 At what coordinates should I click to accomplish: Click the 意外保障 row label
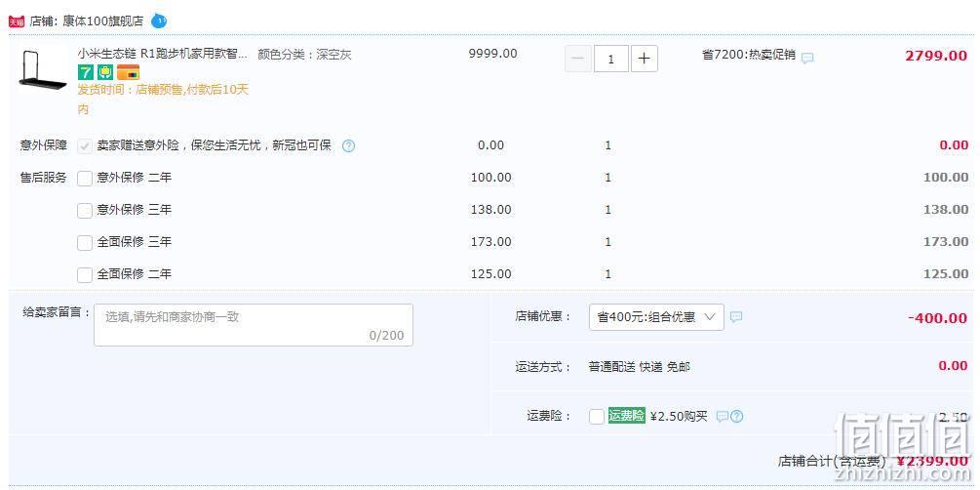[x=43, y=145]
